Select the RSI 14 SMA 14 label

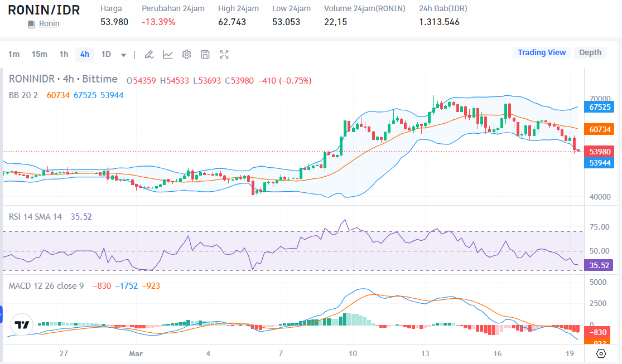[x=35, y=216]
